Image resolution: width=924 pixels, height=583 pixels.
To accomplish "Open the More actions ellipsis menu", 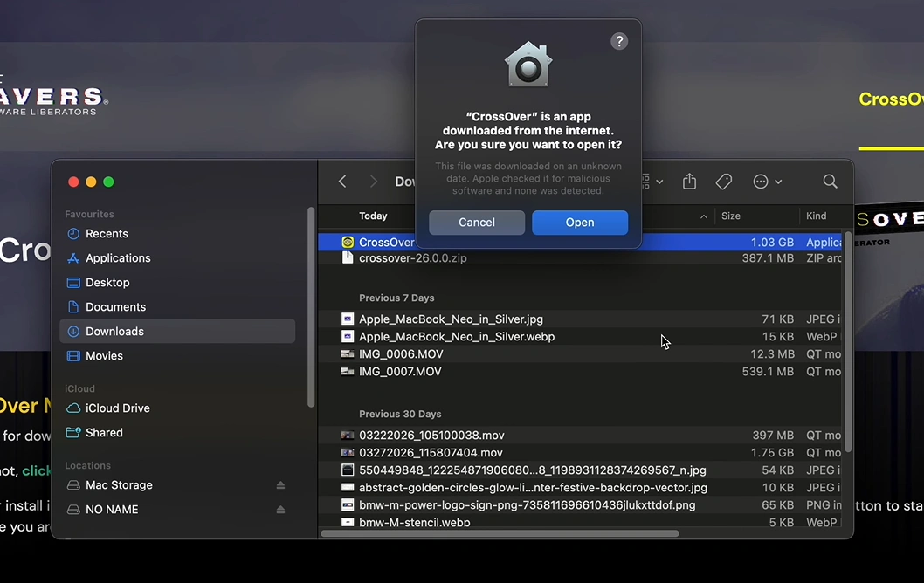I will [x=762, y=181].
